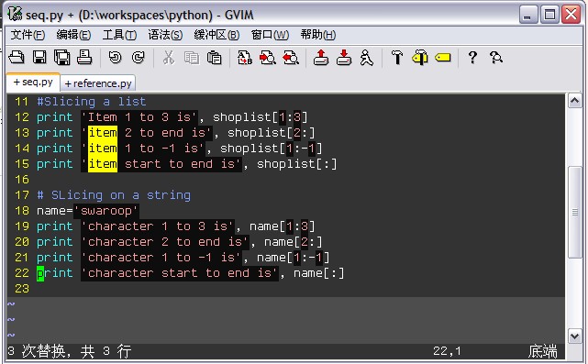Screen dimensions: 588x364
Task: Click 'name[1:-1]' on line 21
Action: tap(294, 258)
